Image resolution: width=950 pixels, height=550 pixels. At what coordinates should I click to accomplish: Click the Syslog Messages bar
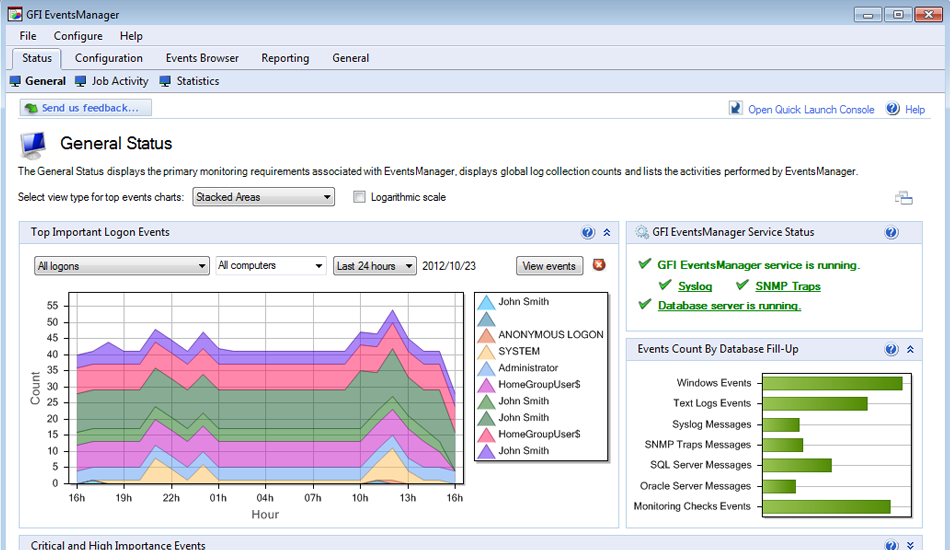coord(781,425)
